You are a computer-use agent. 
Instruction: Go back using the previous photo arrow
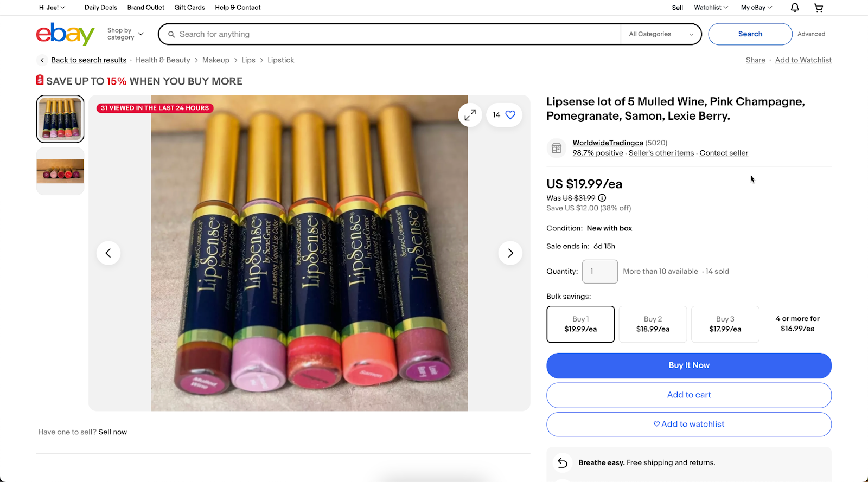coord(108,253)
